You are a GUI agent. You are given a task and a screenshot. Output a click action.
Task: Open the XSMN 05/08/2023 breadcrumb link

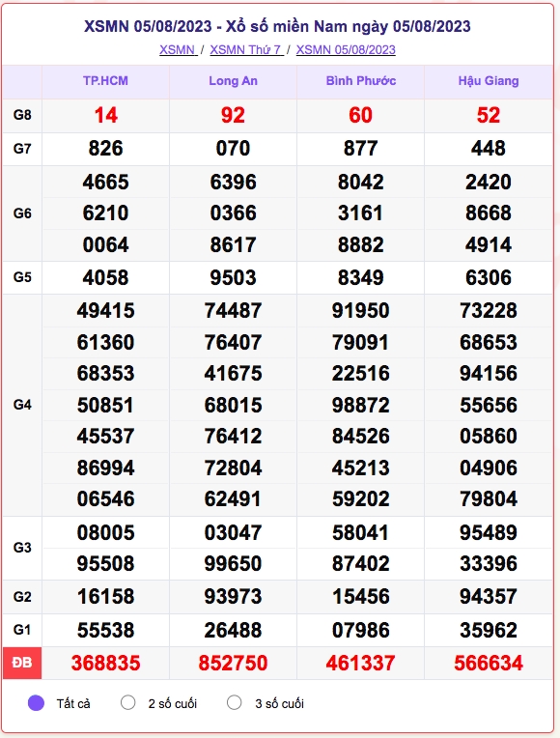346,50
